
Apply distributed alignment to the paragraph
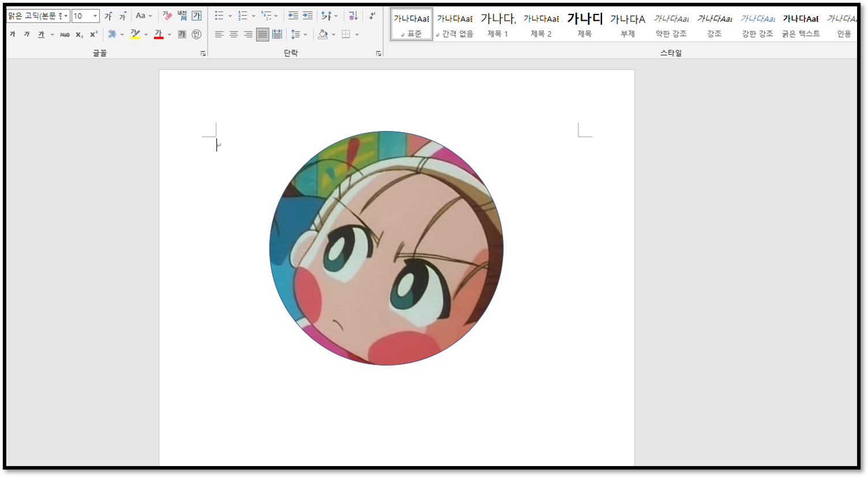pyautogui.click(x=277, y=35)
